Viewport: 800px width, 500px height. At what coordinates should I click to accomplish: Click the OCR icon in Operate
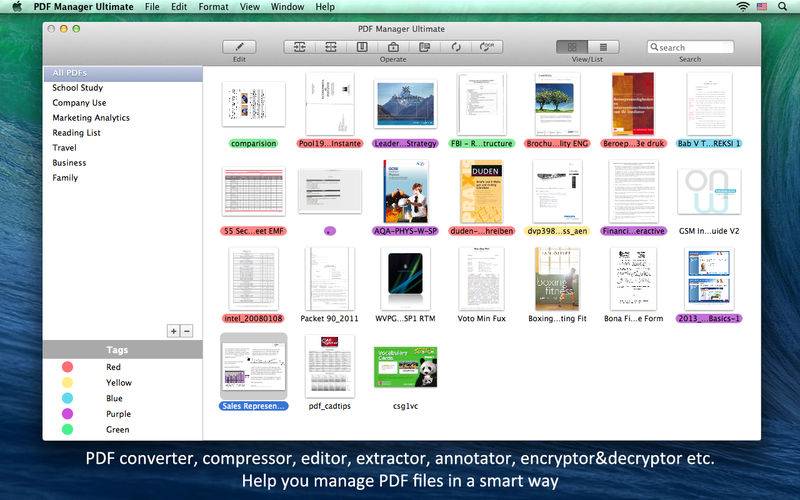pos(487,47)
